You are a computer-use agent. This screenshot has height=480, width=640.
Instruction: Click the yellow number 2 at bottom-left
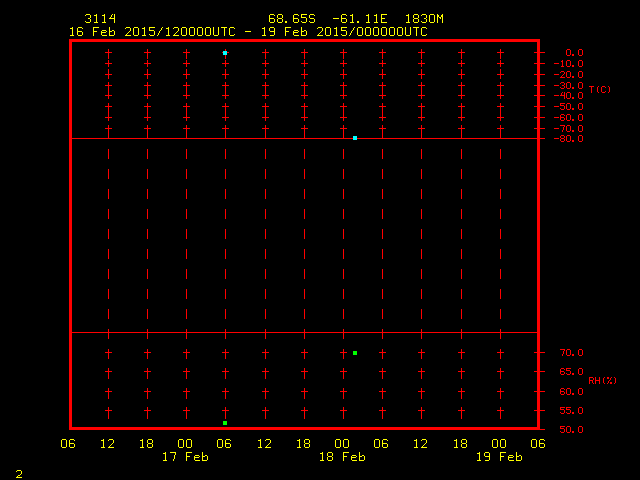[x=19, y=474]
